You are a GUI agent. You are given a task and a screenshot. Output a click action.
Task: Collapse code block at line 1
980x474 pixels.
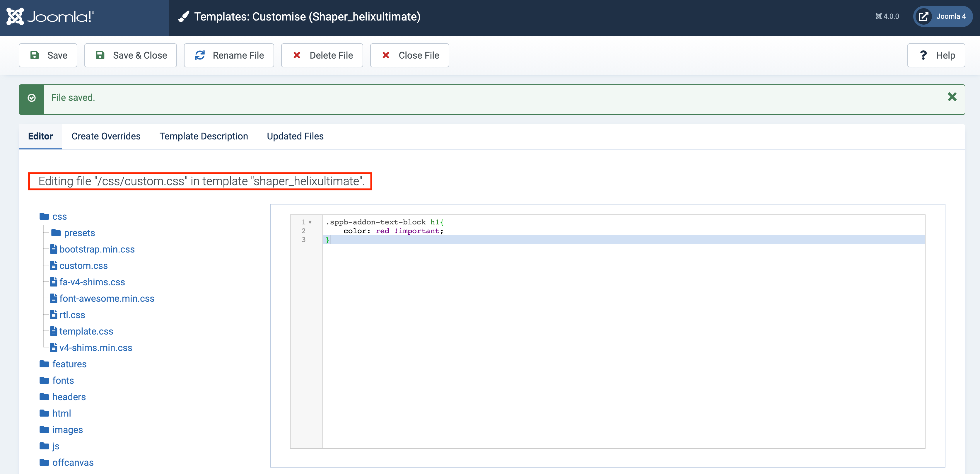point(311,222)
